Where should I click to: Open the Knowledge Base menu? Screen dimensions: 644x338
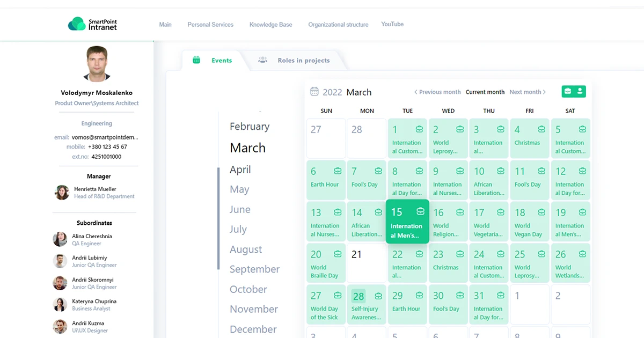coord(270,25)
